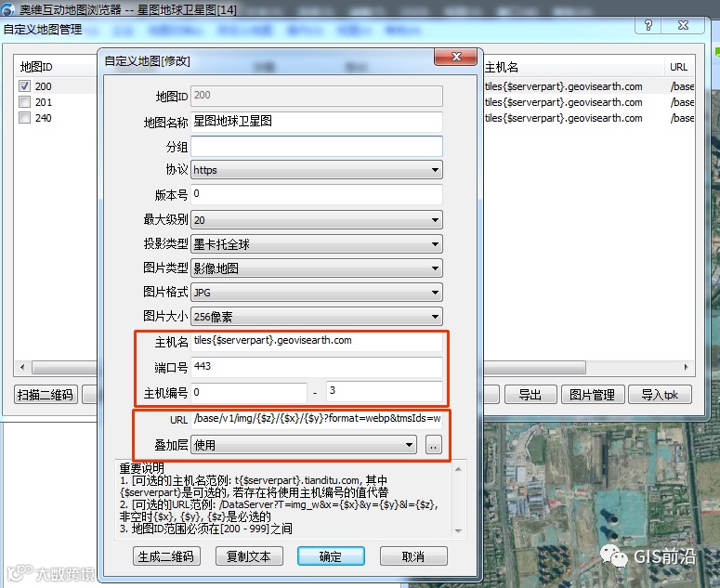
Task: Toggle the checkbox for map ID 200
Action: [x=24, y=85]
